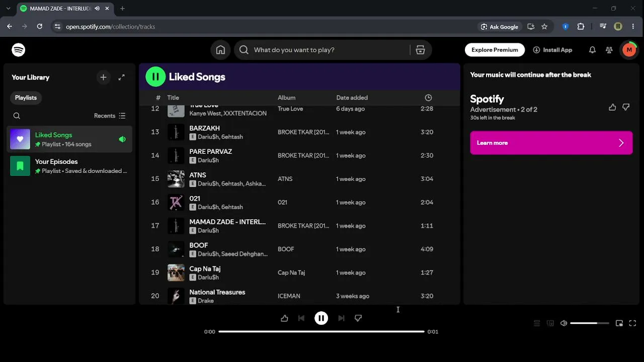Pause playback in the bottom player bar
The image size is (644, 362).
(x=321, y=318)
